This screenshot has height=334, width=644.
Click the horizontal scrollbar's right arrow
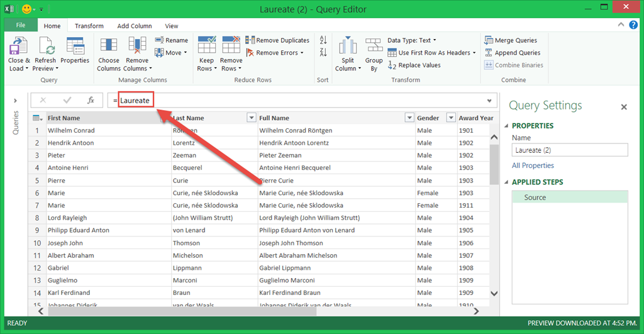(477, 311)
